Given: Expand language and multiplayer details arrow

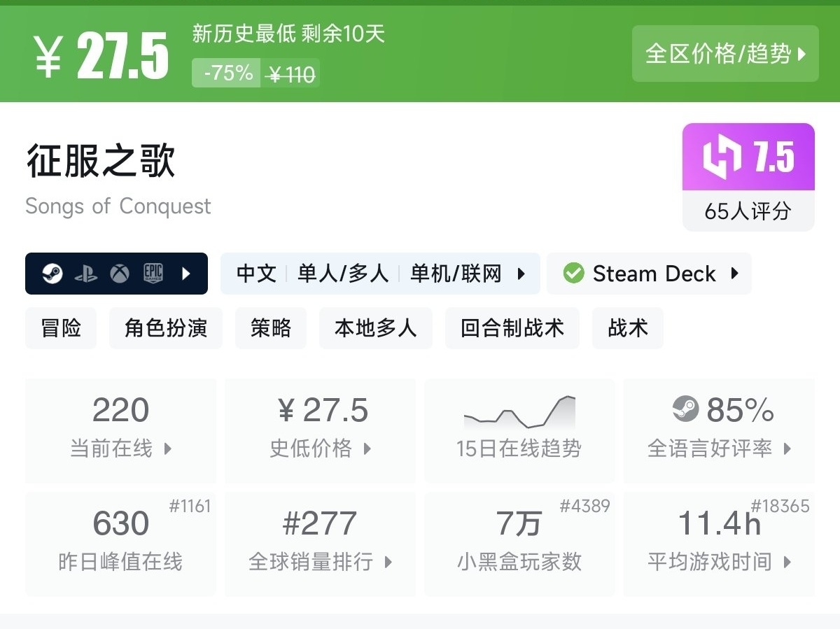Looking at the screenshot, I should pyautogui.click(x=521, y=274).
